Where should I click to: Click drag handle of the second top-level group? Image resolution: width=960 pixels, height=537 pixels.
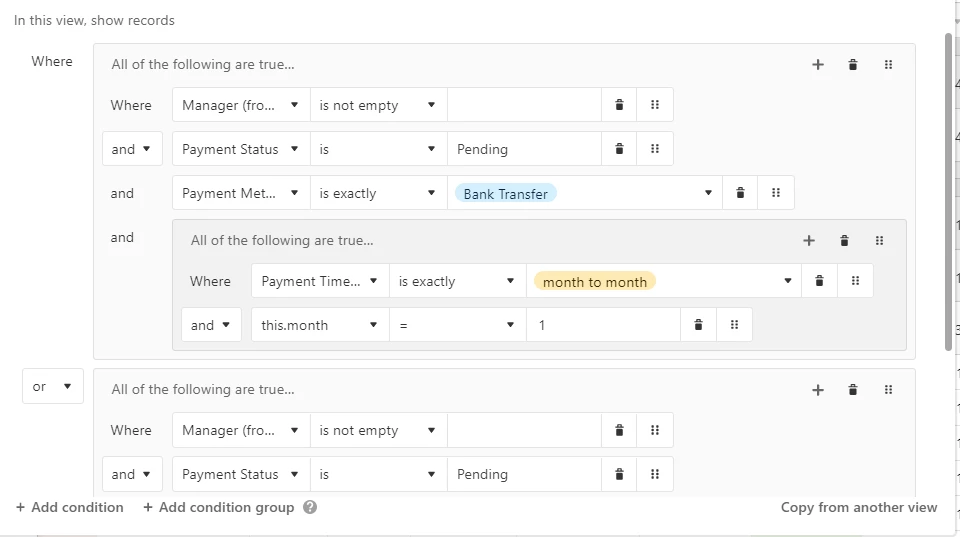888,390
